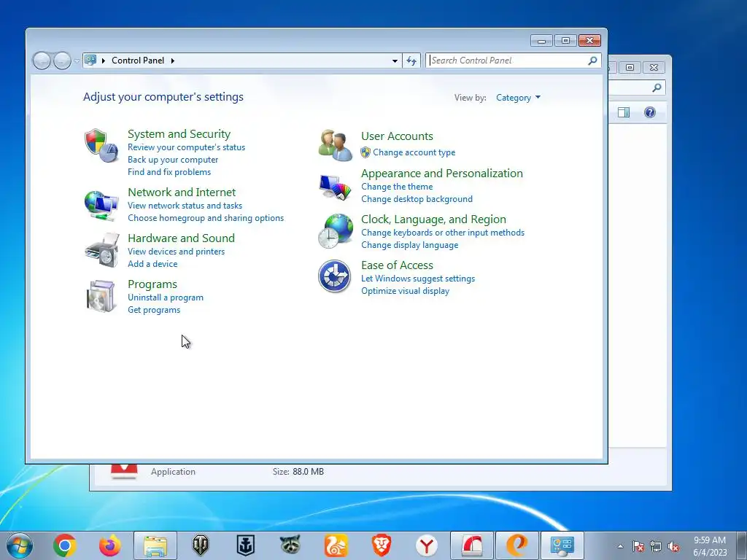747x560 pixels.
Task: Switch to the Control Panel taskbar button
Action: tap(562, 545)
